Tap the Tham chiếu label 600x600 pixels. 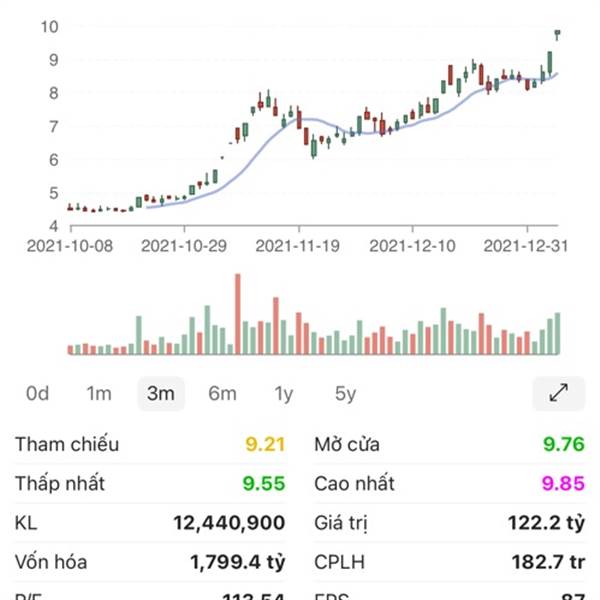67,444
